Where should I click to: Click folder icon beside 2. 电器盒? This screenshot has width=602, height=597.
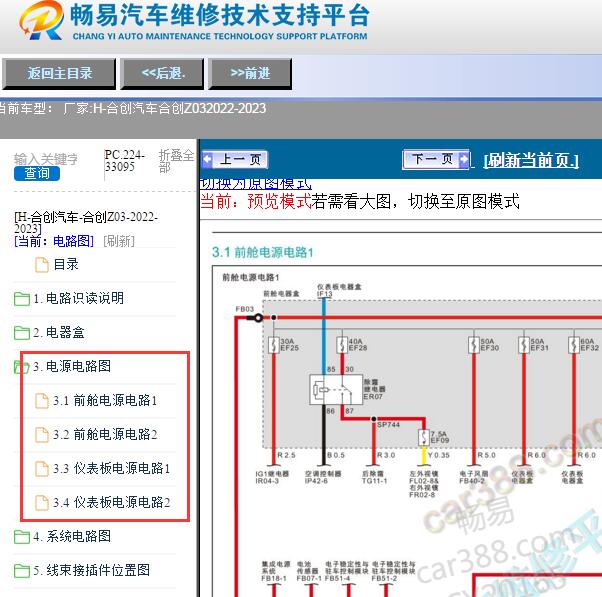[x=22, y=333]
